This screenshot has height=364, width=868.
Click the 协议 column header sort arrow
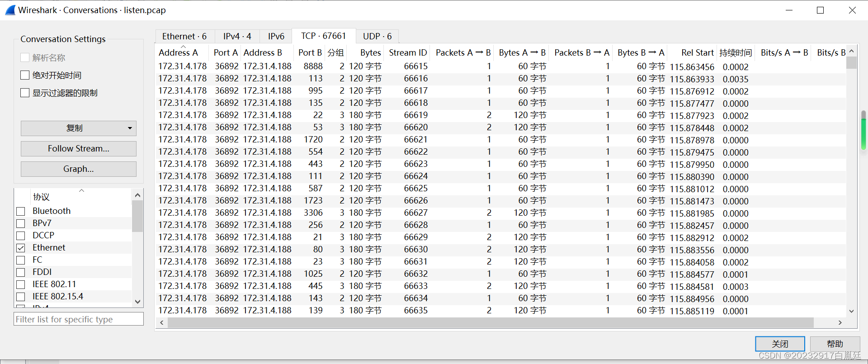pos(82,190)
